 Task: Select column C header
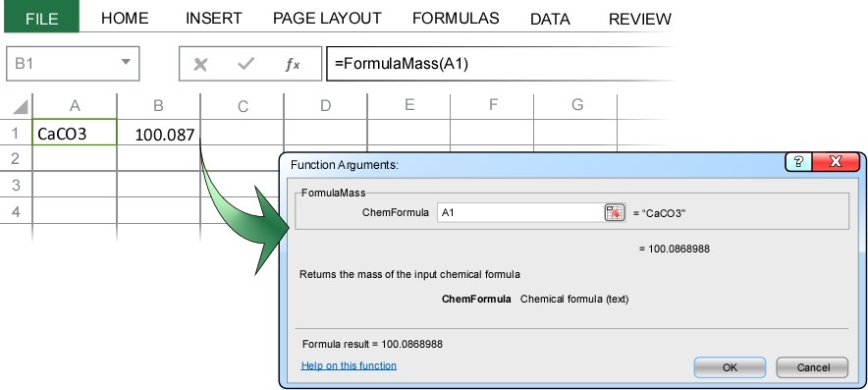pos(242,106)
